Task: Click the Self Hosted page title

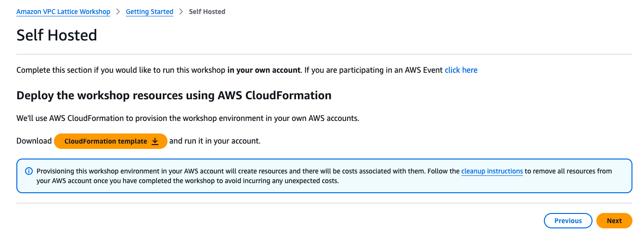Action: pyautogui.click(x=57, y=35)
